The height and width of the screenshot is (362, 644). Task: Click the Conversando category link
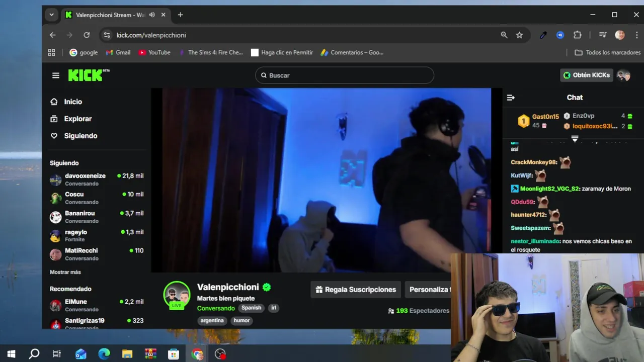(216, 308)
